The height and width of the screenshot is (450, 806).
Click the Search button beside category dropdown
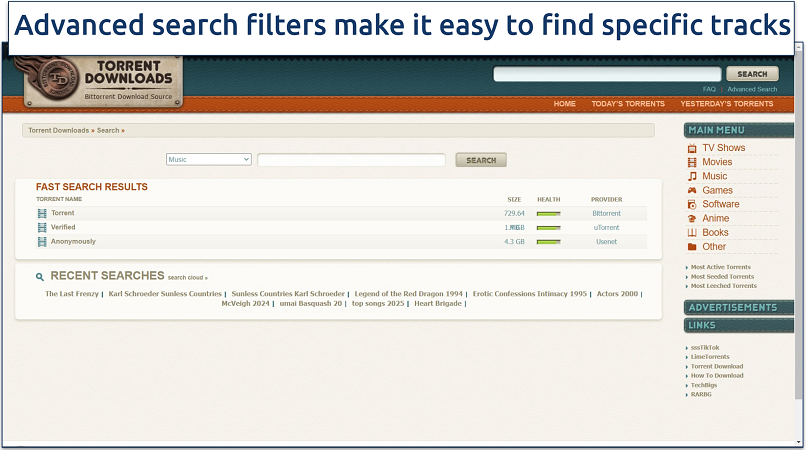click(481, 160)
